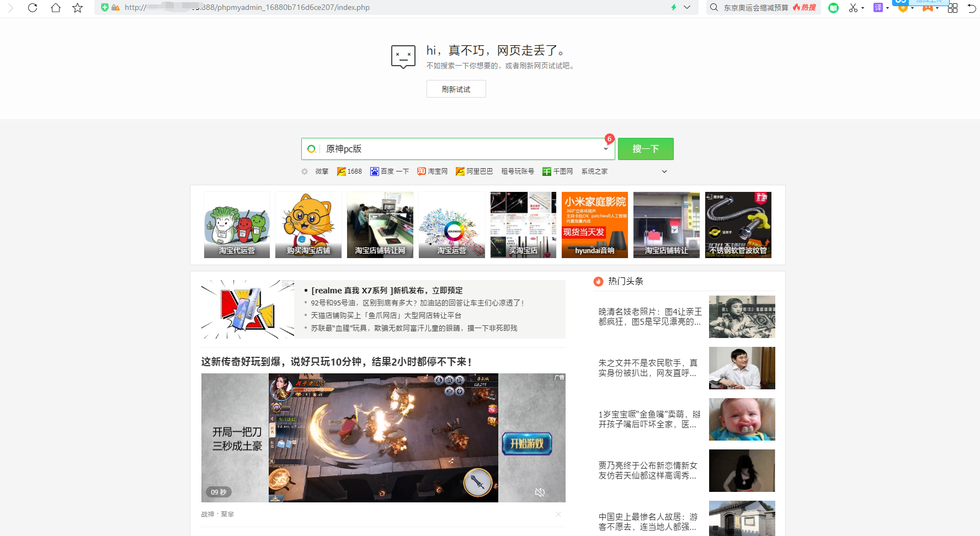This screenshot has width=980, height=536.
Task: Click the sad face error page icon
Action: pos(403,57)
